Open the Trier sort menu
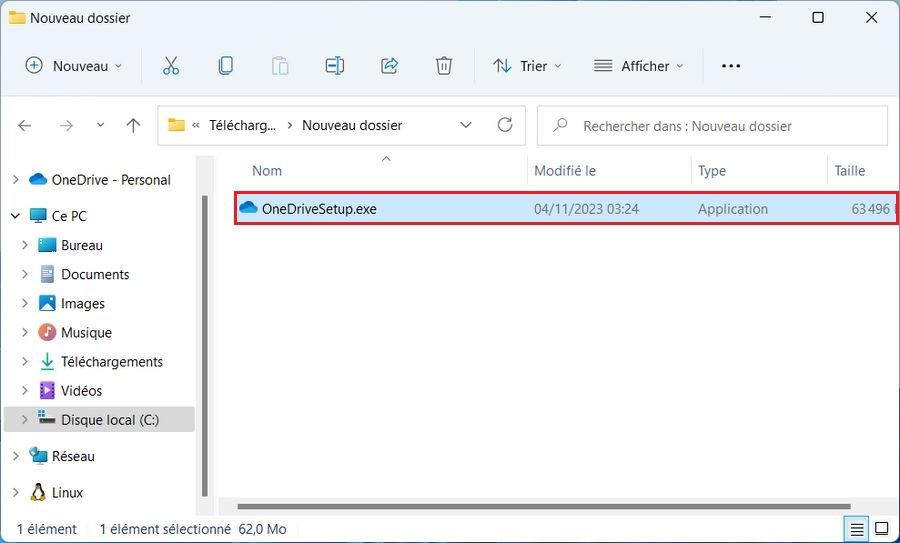The image size is (900, 543). point(528,66)
